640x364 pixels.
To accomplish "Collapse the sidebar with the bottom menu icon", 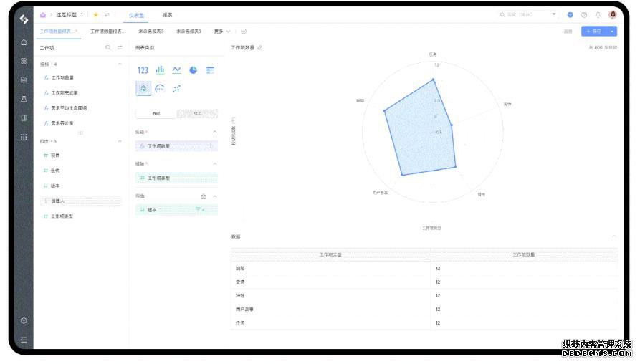I will point(24,340).
